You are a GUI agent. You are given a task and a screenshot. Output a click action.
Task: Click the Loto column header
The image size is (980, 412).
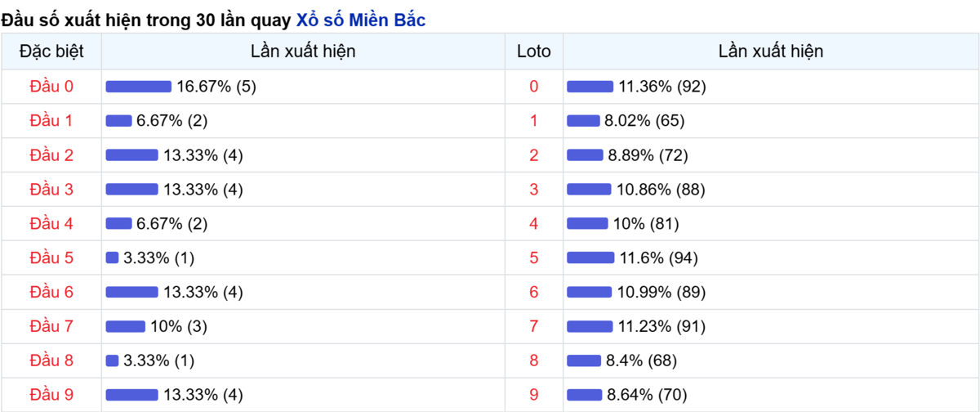pos(534,51)
